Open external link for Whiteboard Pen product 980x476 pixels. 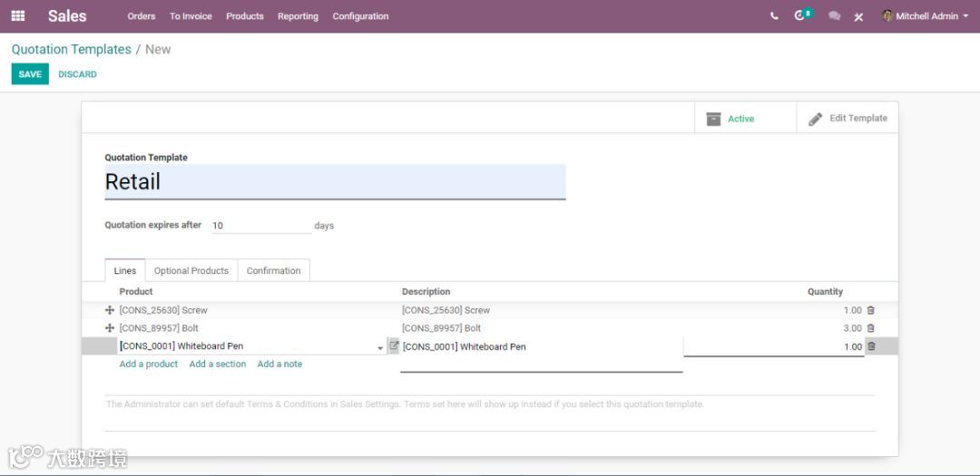pos(394,345)
